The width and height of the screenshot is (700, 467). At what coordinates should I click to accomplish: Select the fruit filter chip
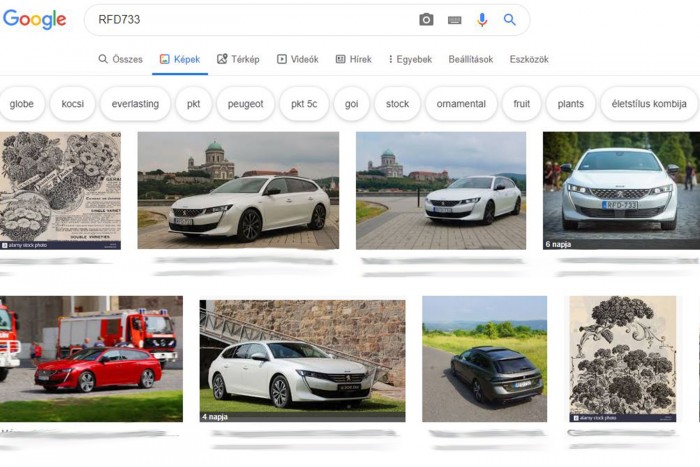click(x=521, y=104)
